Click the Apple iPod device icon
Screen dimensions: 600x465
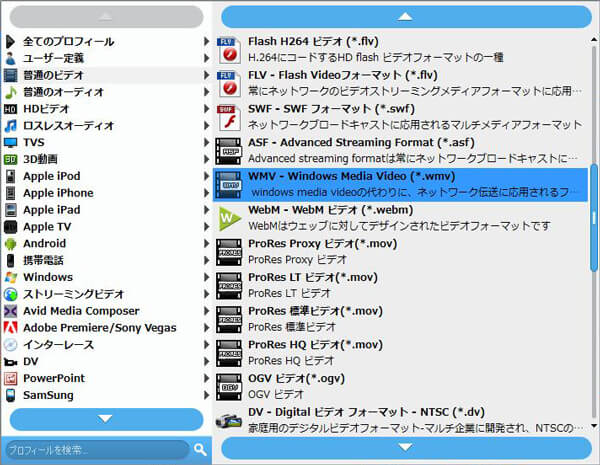10,176
